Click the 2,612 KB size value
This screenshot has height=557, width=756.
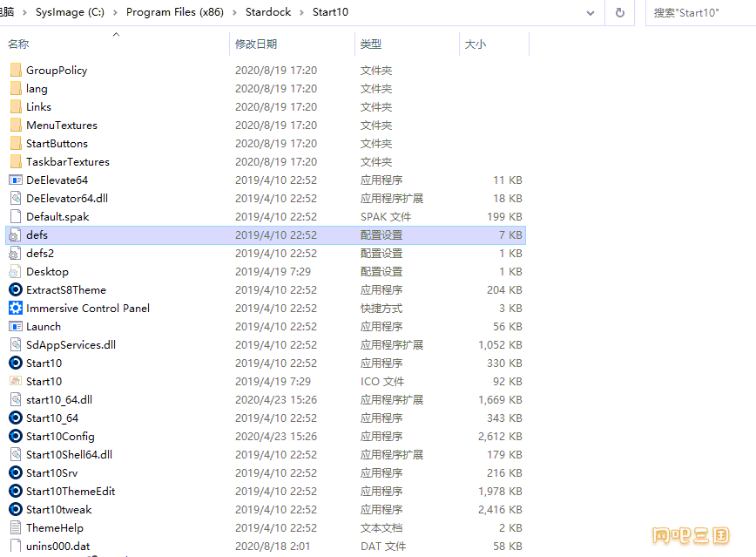[x=500, y=437]
